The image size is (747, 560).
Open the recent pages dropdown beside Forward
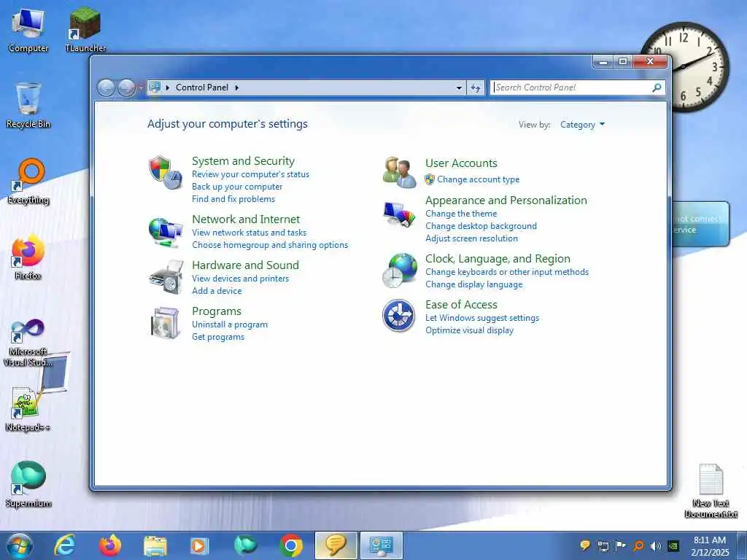click(x=140, y=87)
